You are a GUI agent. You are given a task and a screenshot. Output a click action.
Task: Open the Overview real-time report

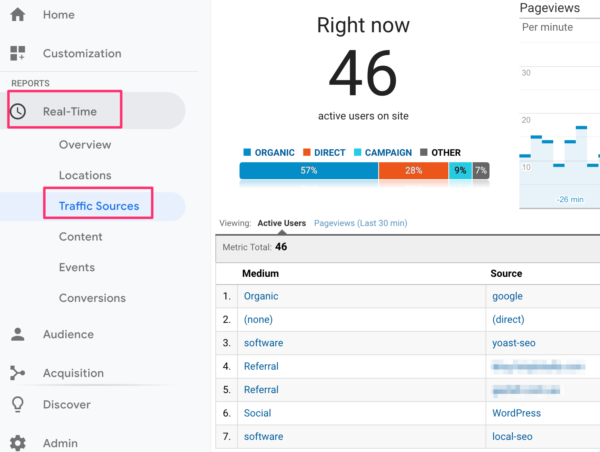coord(85,145)
